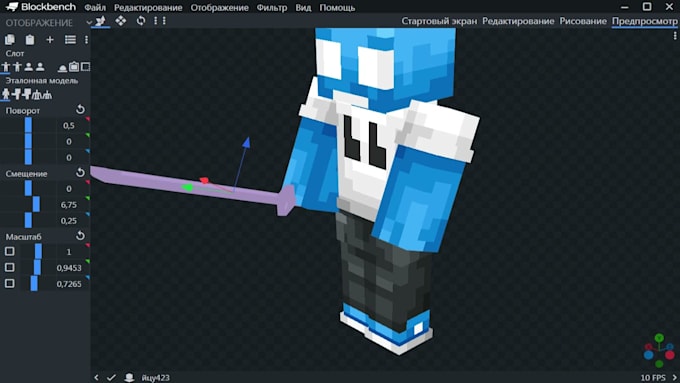
Task: Choose the fourth reference model icon
Action: (x=37, y=94)
